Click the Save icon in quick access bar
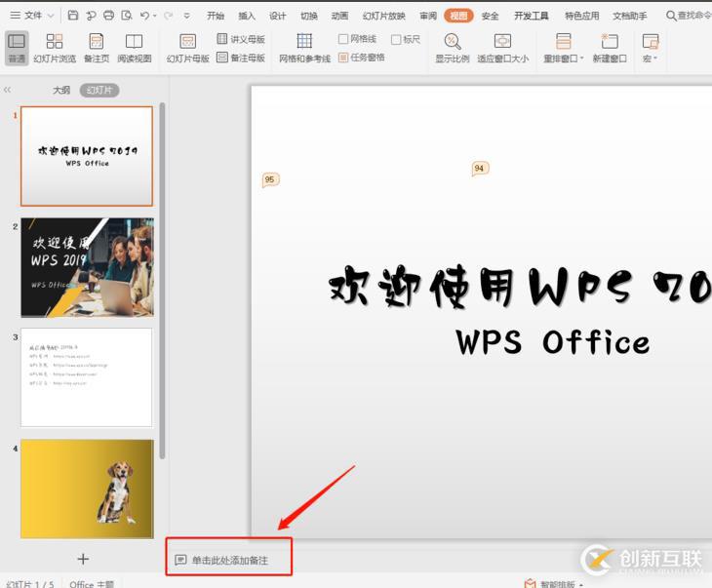 click(x=72, y=16)
